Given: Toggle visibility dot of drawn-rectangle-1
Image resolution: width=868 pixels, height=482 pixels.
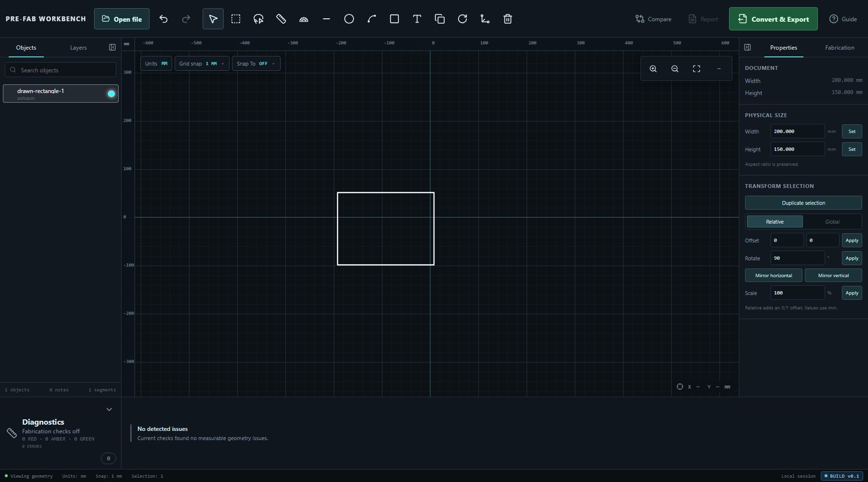Looking at the screenshot, I should (x=111, y=94).
